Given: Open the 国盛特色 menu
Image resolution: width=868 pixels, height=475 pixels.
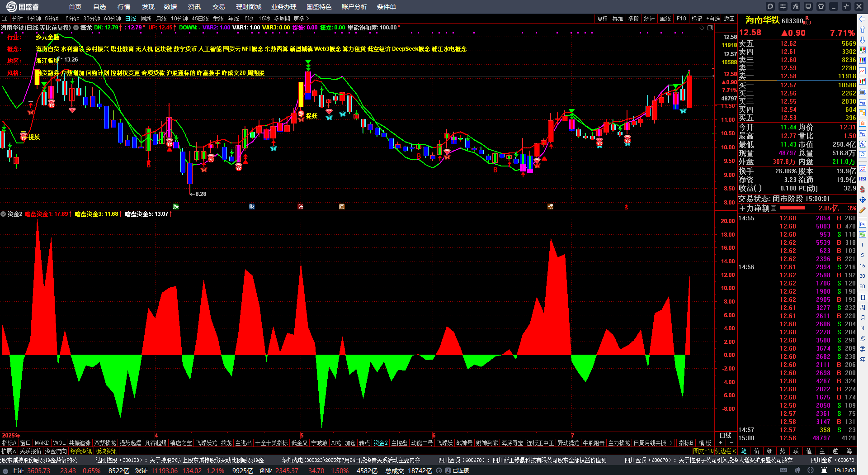Looking at the screenshot, I should [319, 7].
